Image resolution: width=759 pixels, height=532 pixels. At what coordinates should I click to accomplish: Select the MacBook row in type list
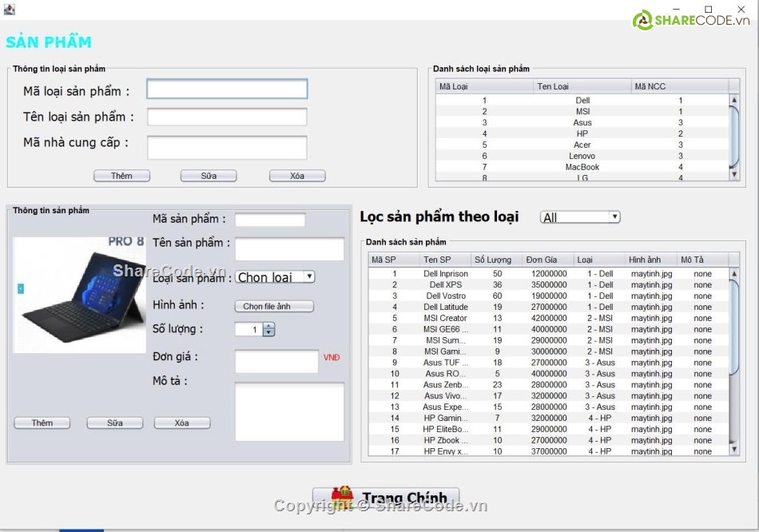pos(582,167)
